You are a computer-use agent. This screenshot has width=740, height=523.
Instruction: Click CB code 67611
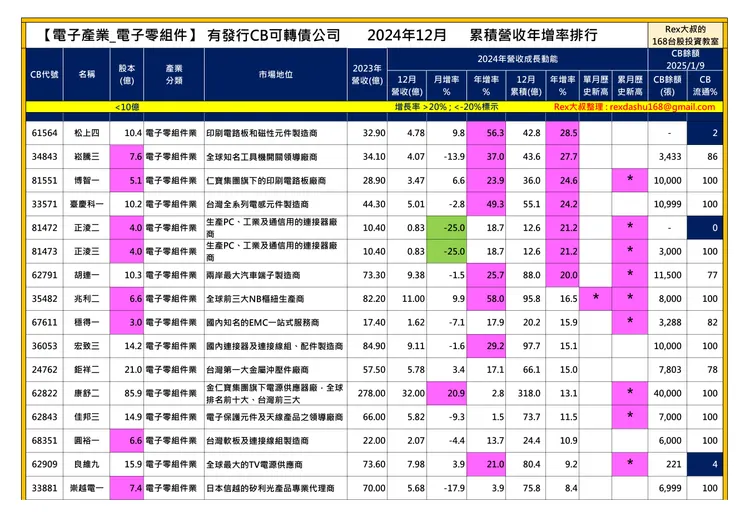[44, 322]
